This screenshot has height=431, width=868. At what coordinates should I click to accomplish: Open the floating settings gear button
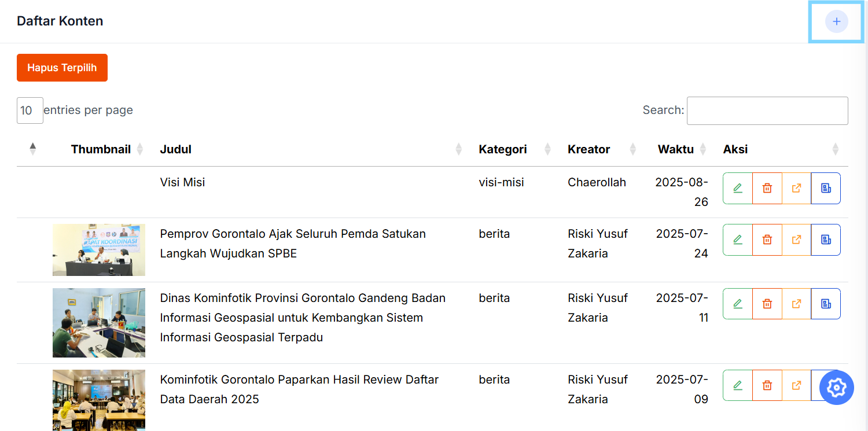click(x=837, y=388)
